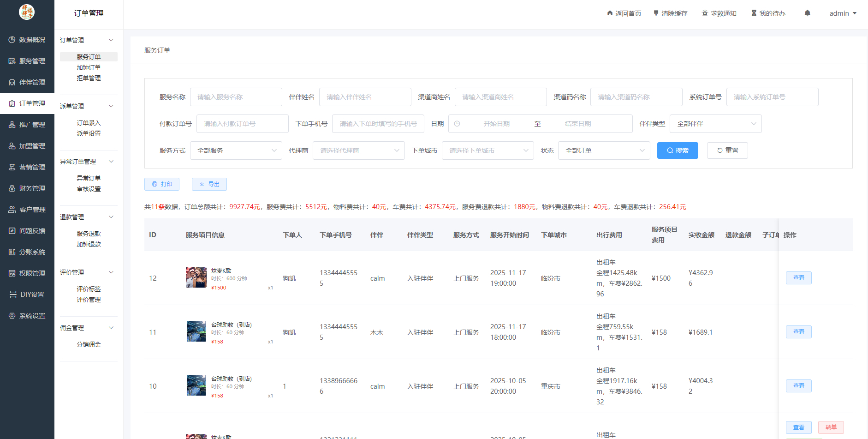The height and width of the screenshot is (439, 868).
Task: Click 转单 on the bottom order row
Action: click(x=831, y=427)
